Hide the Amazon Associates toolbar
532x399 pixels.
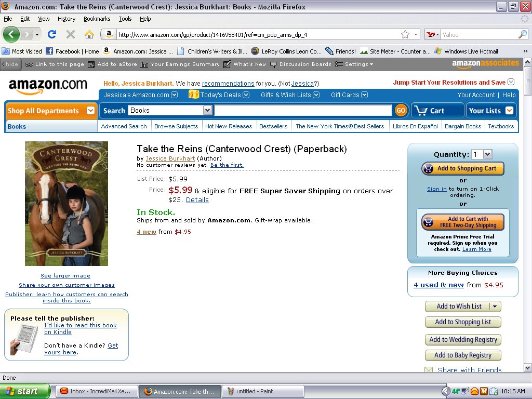click(10, 64)
